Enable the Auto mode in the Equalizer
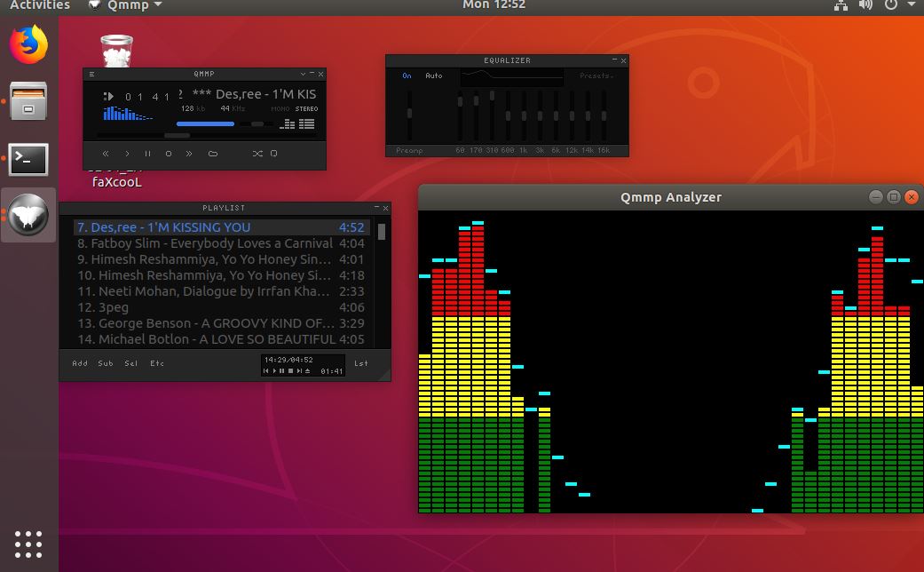 [434, 75]
